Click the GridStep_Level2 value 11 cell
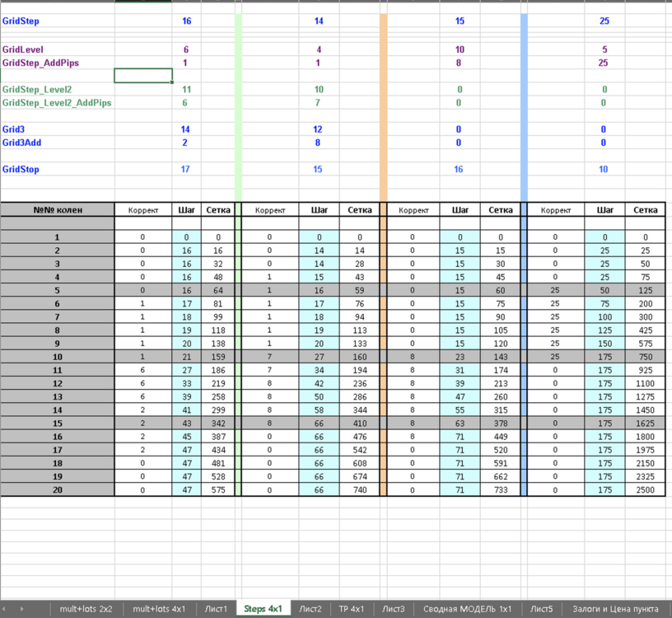This screenshot has width=672, height=618. point(186,89)
